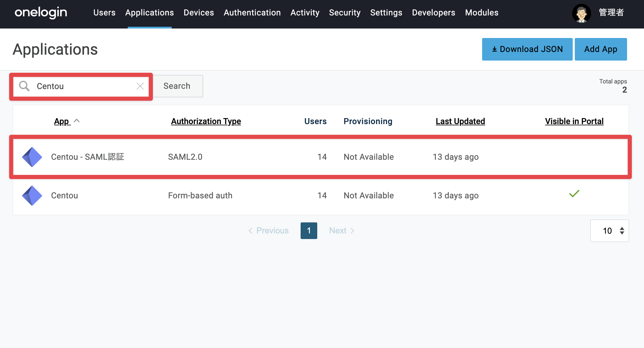The width and height of the screenshot is (644, 348).
Task: Select page 1 in pagination
Action: click(x=309, y=231)
